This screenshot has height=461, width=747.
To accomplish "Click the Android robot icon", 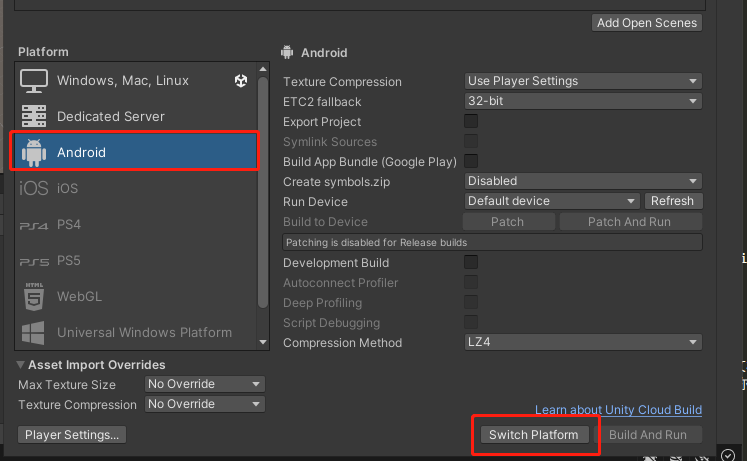I will click(x=34, y=153).
